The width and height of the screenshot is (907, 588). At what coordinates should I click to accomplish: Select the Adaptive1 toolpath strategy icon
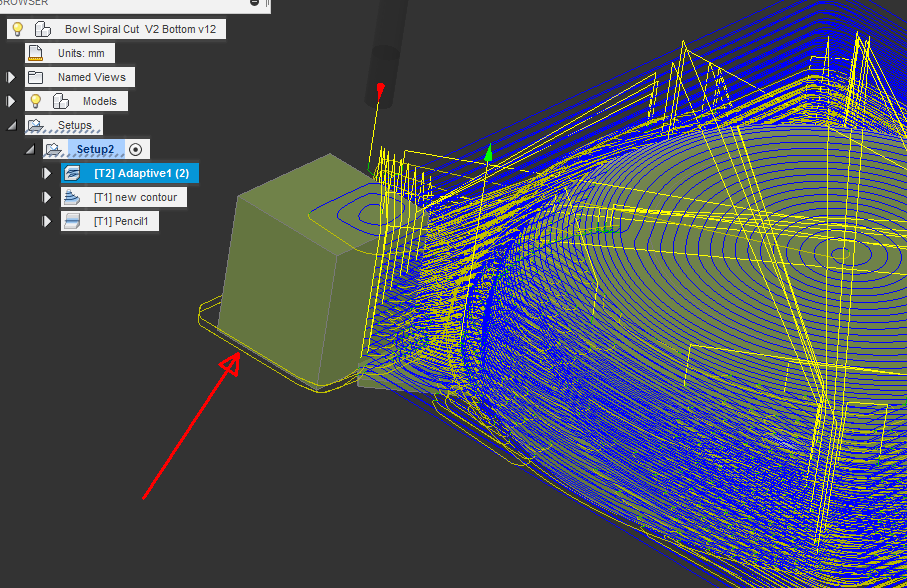click(72, 172)
